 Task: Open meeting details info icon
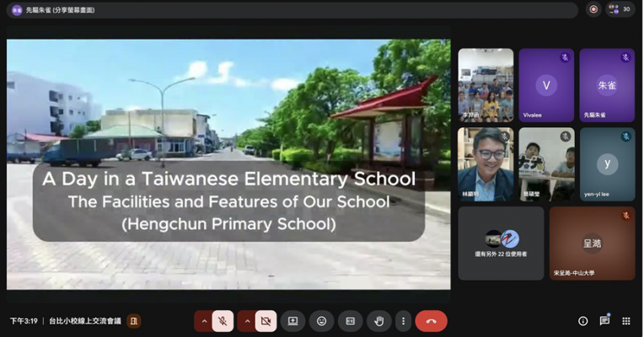[582, 321]
